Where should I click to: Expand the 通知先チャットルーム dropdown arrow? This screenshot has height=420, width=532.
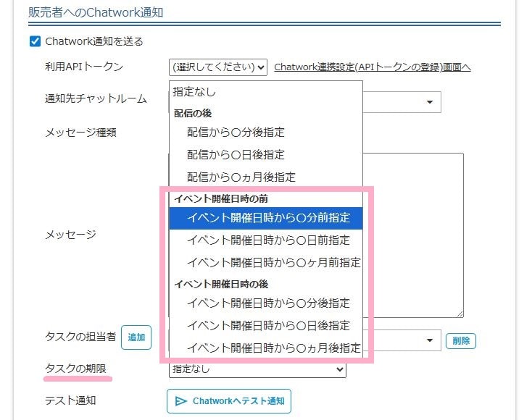430,102
